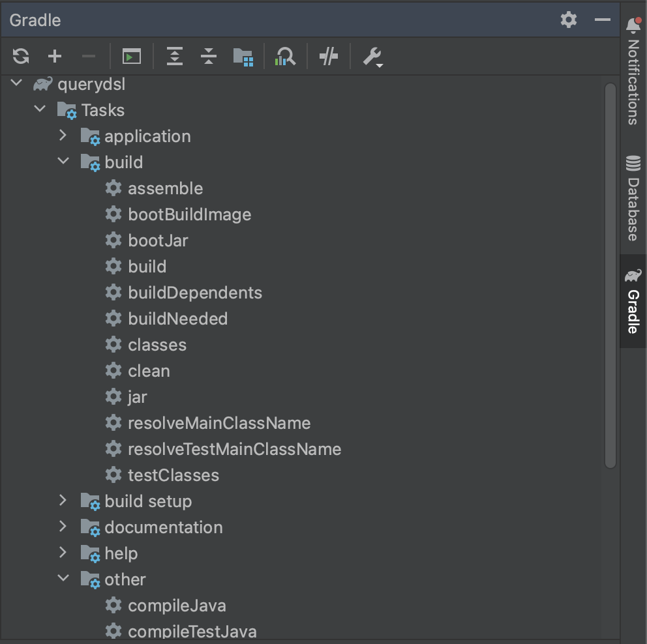
Task: Click gear icon beside clean
Action: click(113, 371)
